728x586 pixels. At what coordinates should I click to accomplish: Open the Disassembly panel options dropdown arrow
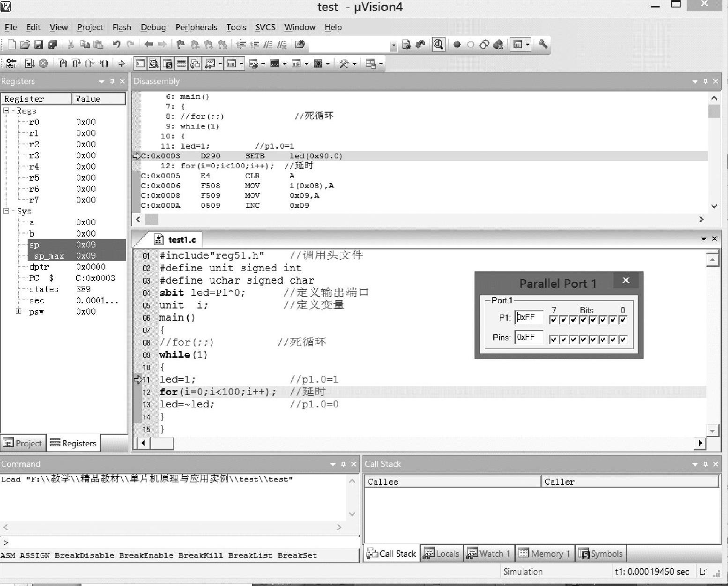pos(695,82)
